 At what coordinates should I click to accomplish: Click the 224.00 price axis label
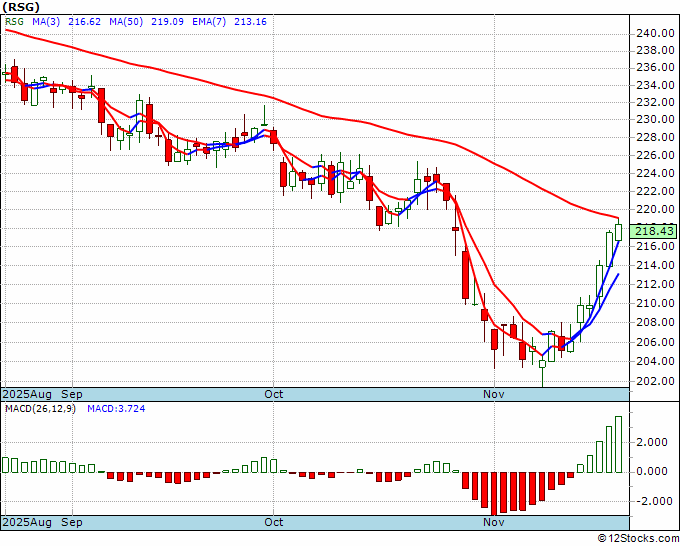coord(655,173)
